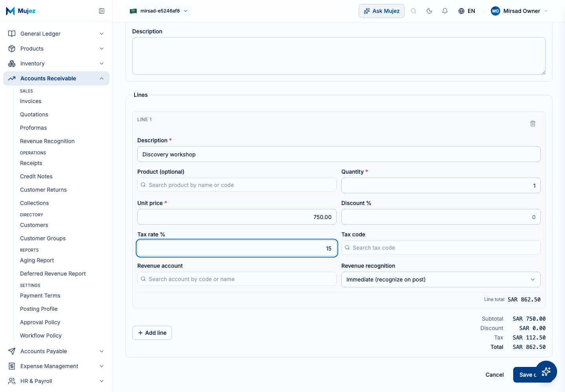Open Approval Policy settings
Image resolution: width=565 pixels, height=392 pixels.
click(x=40, y=322)
